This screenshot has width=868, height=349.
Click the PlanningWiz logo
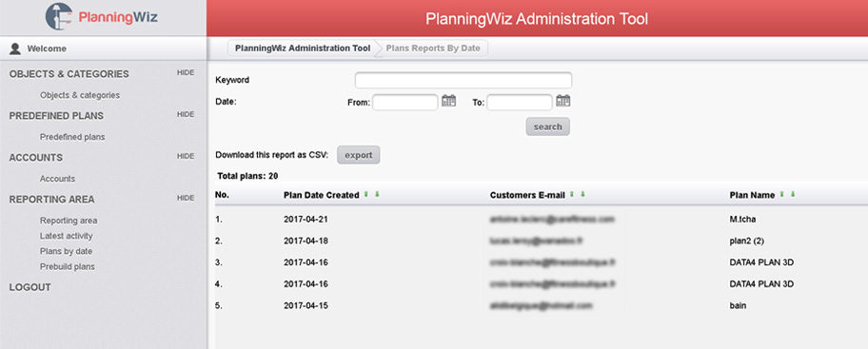(x=102, y=16)
